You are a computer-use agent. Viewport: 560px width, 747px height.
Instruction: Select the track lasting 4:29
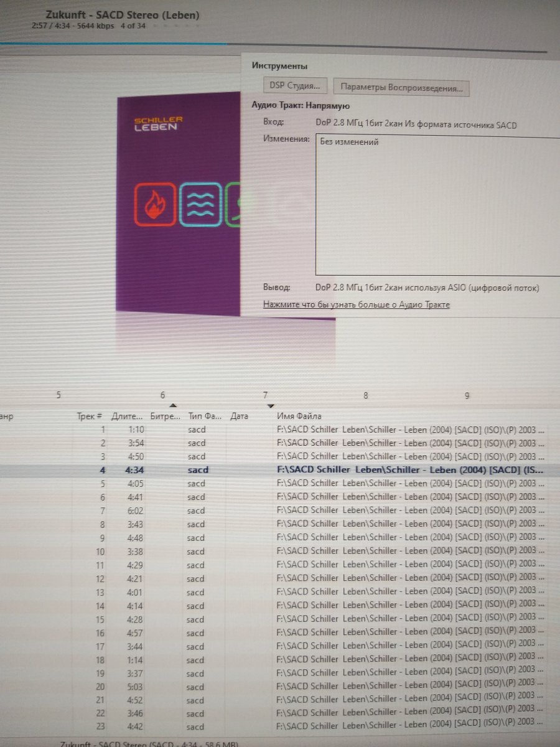[274, 565]
